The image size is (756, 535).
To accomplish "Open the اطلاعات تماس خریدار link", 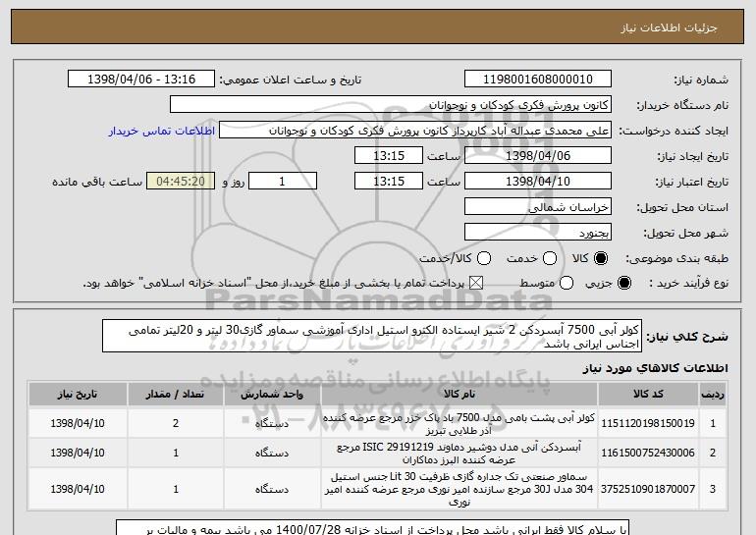I will (x=162, y=131).
